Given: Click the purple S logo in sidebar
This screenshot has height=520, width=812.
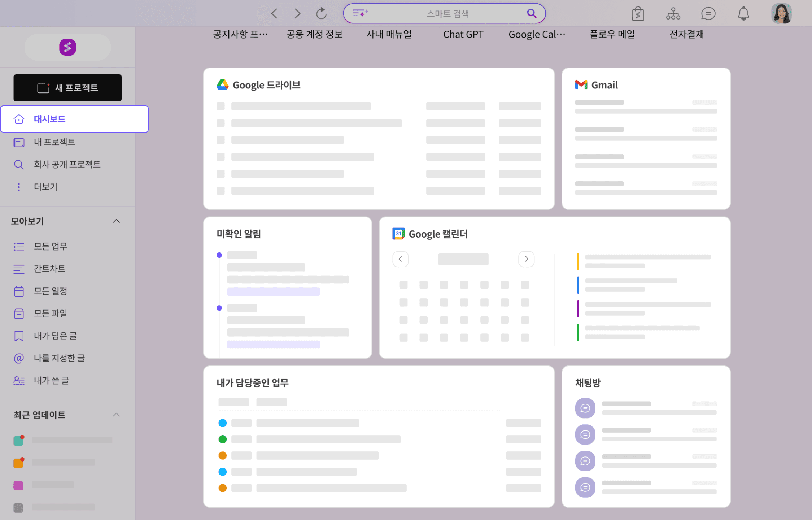Looking at the screenshot, I should pyautogui.click(x=67, y=47).
